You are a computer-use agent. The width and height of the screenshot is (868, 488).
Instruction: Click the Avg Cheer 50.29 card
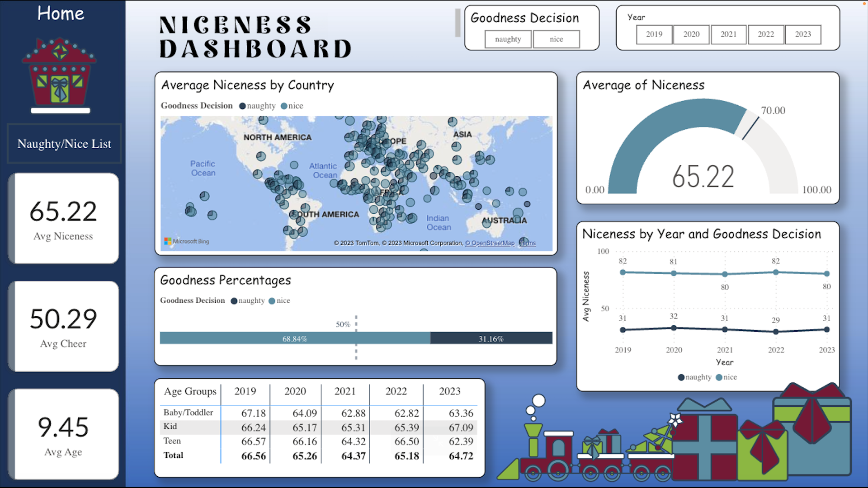click(63, 326)
